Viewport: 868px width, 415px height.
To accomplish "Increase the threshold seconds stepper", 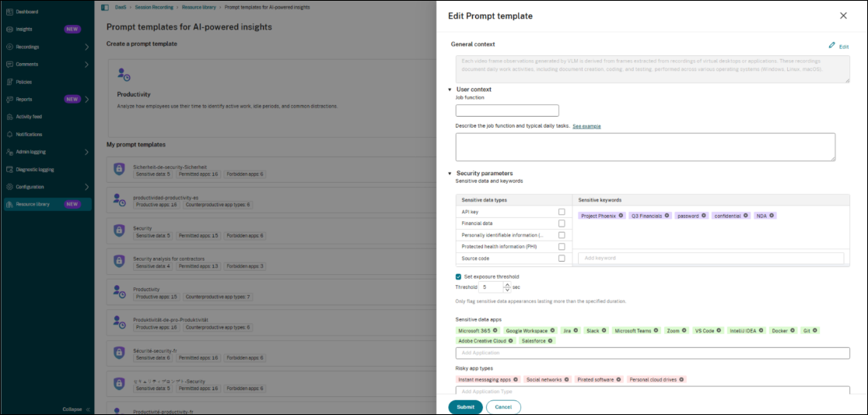I will coord(506,285).
